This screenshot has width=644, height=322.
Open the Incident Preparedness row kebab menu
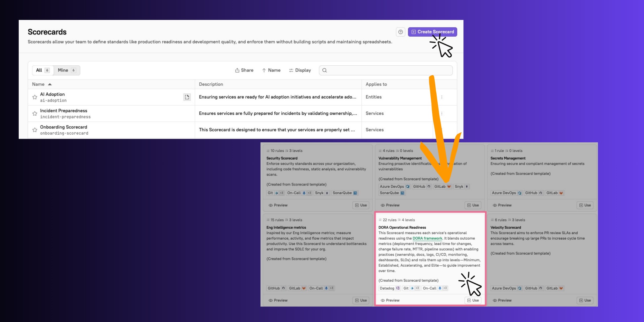pos(442,114)
